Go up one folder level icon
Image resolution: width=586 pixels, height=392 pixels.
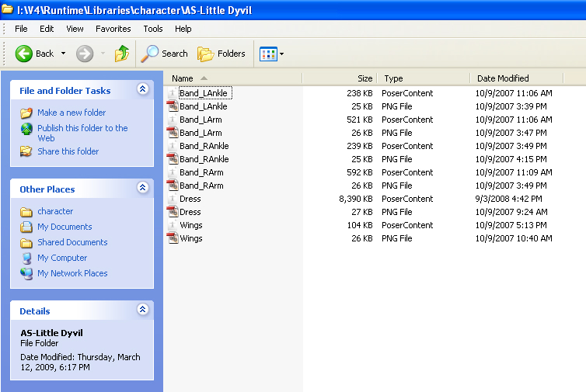coord(122,54)
